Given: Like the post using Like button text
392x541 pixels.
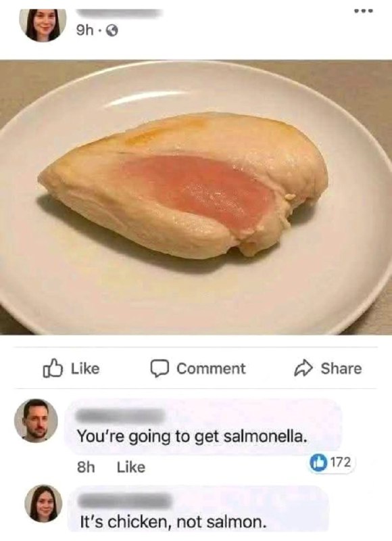Looking at the screenshot, I should tap(85, 369).
